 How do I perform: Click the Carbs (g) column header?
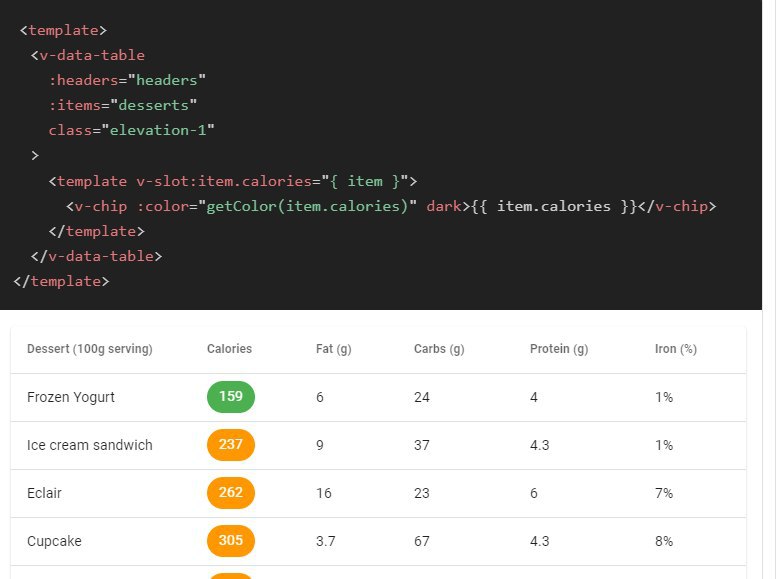(x=439, y=349)
